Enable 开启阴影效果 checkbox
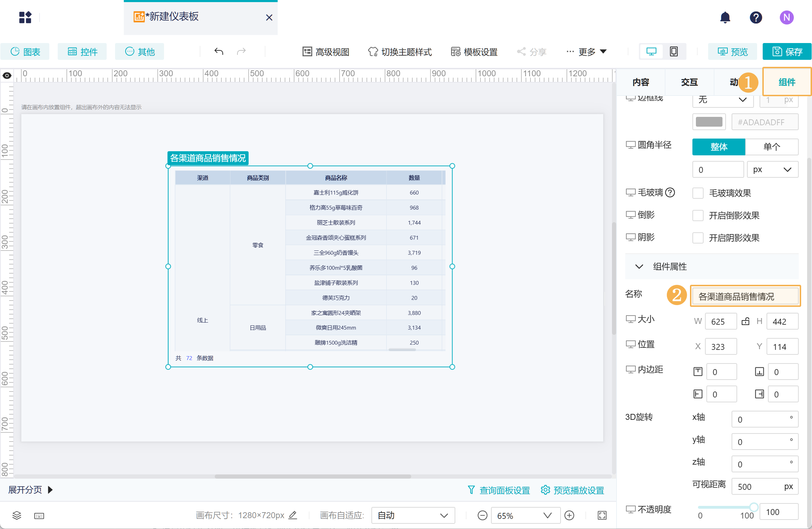The height and width of the screenshot is (529, 812). click(x=698, y=238)
